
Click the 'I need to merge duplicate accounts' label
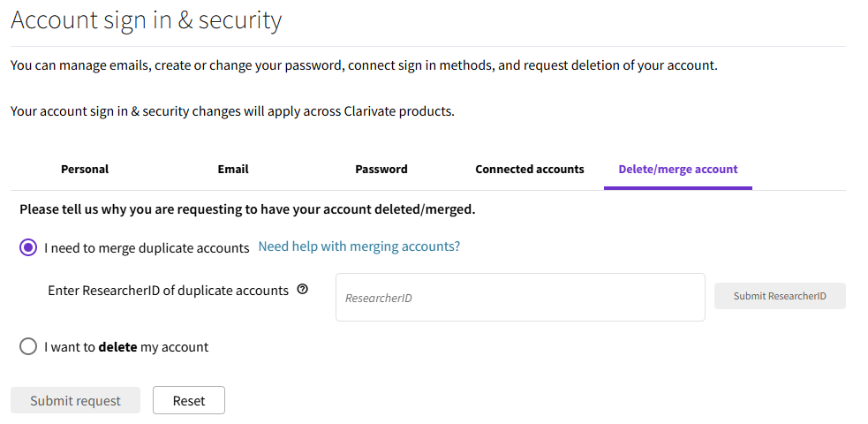147,248
